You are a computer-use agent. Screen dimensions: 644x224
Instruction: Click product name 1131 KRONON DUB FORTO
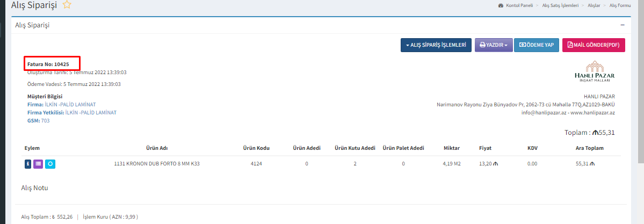[x=157, y=163]
